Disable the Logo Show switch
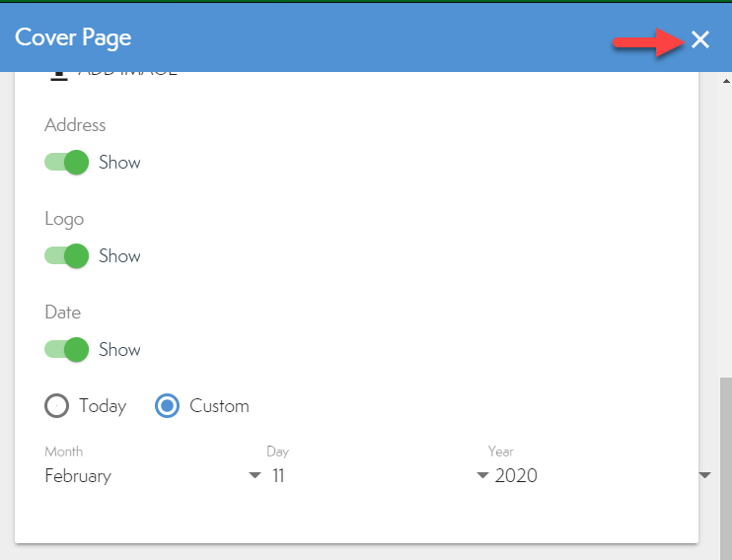The height and width of the screenshot is (560, 732). point(67,255)
